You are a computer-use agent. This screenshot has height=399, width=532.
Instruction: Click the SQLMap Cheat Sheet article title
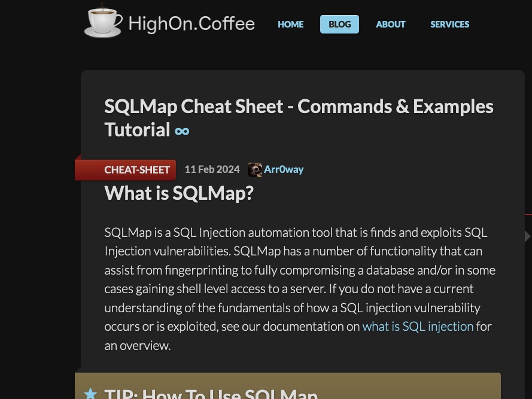point(299,118)
